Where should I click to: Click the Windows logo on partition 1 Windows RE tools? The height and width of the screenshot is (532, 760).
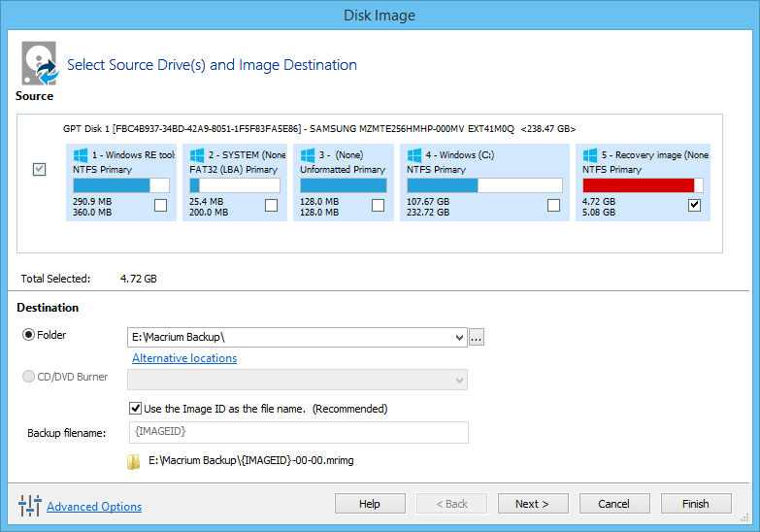(82, 155)
